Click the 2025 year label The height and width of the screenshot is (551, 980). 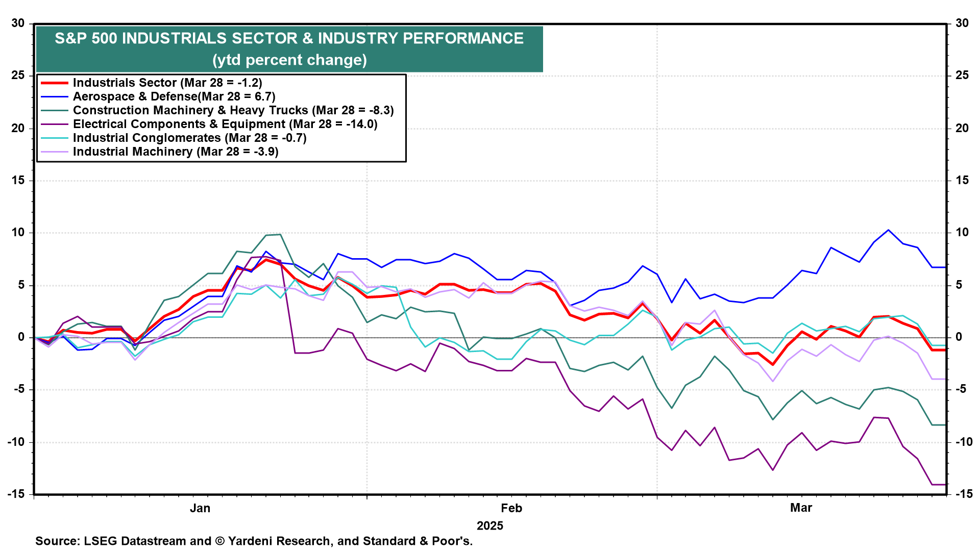[489, 526]
